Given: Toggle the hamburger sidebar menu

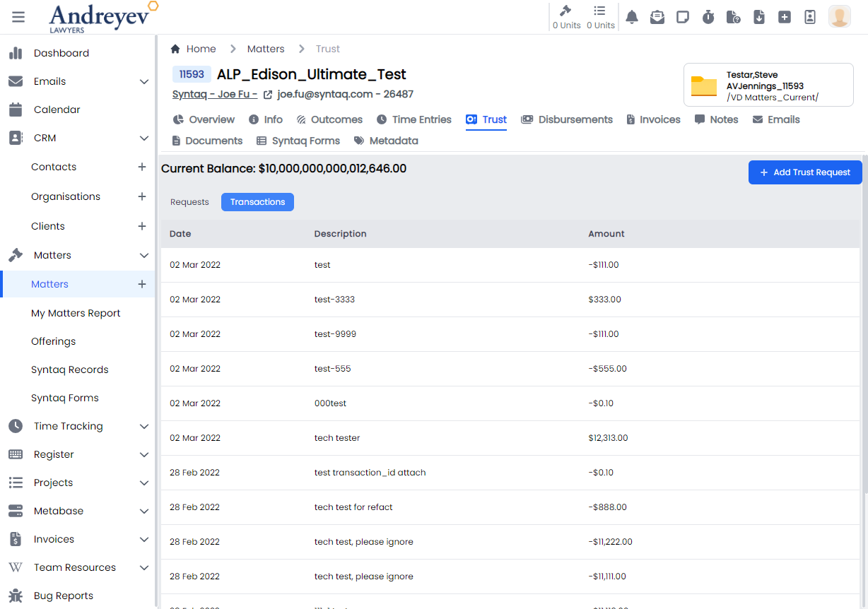Looking at the screenshot, I should click(18, 17).
